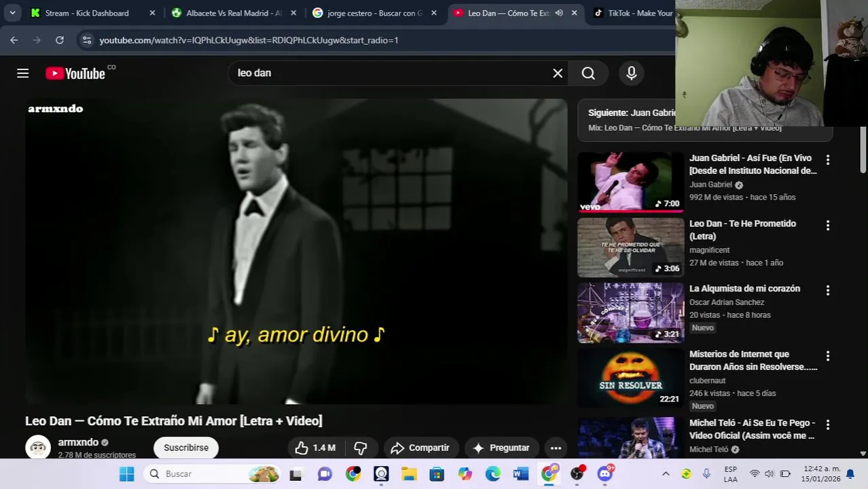Subscribe to armxndo with Suscribirse
This screenshot has height=489, width=868.
(186, 448)
